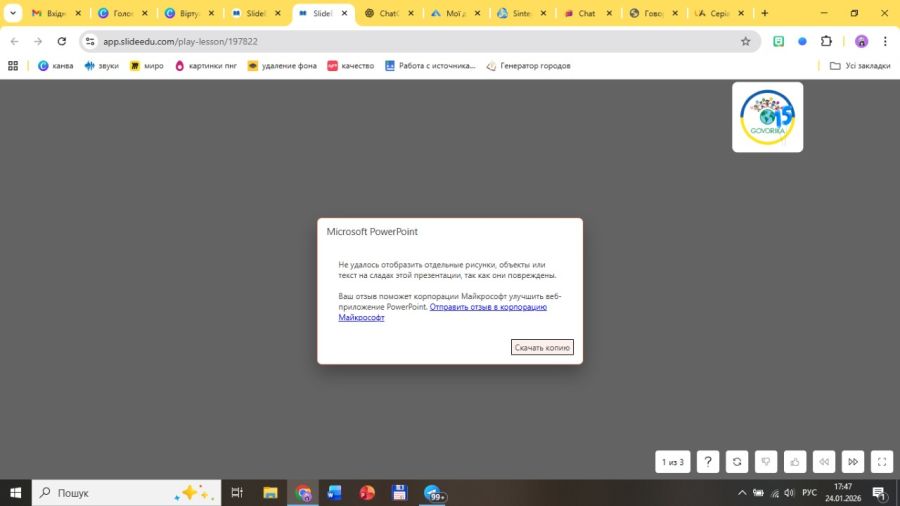Show hidden system tray icons
Screen dimensions: 900x506
(x=742, y=493)
